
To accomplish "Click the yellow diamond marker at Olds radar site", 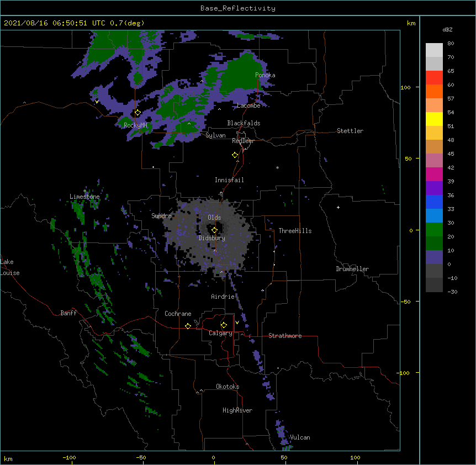I will (214, 230).
